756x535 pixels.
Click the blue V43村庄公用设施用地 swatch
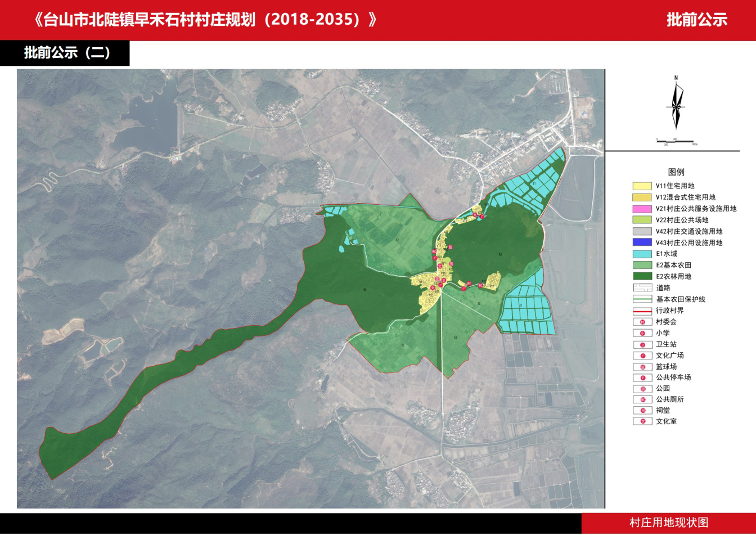642,242
